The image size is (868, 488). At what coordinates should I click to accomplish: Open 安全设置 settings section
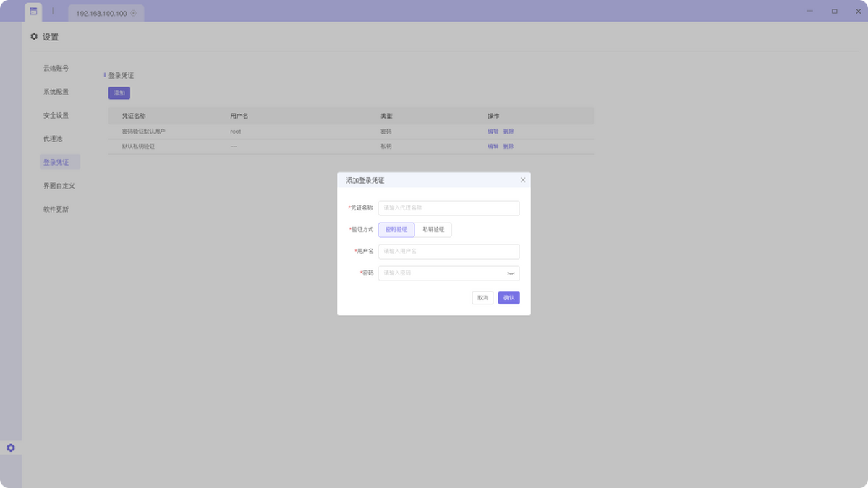coord(56,116)
